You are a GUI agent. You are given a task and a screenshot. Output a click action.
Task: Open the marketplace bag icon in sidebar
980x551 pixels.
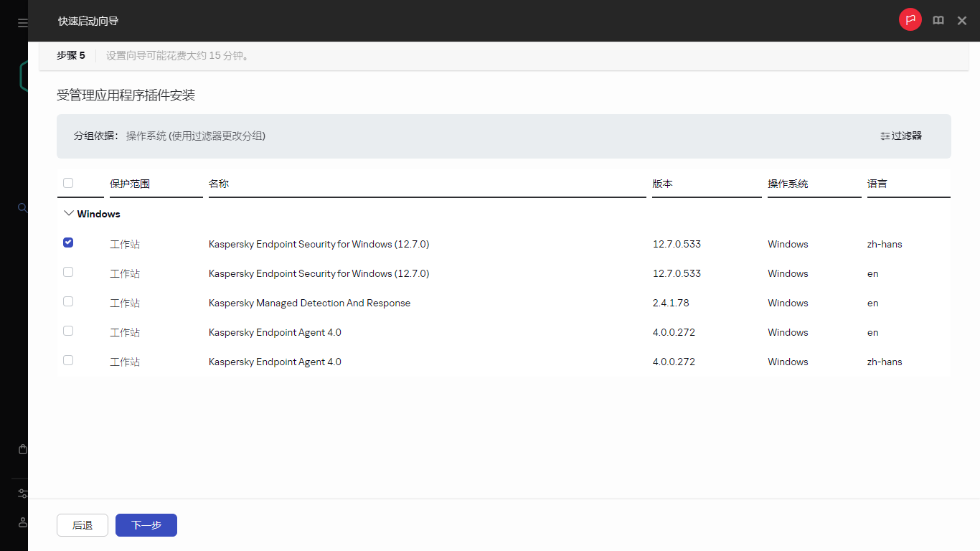pyautogui.click(x=22, y=450)
